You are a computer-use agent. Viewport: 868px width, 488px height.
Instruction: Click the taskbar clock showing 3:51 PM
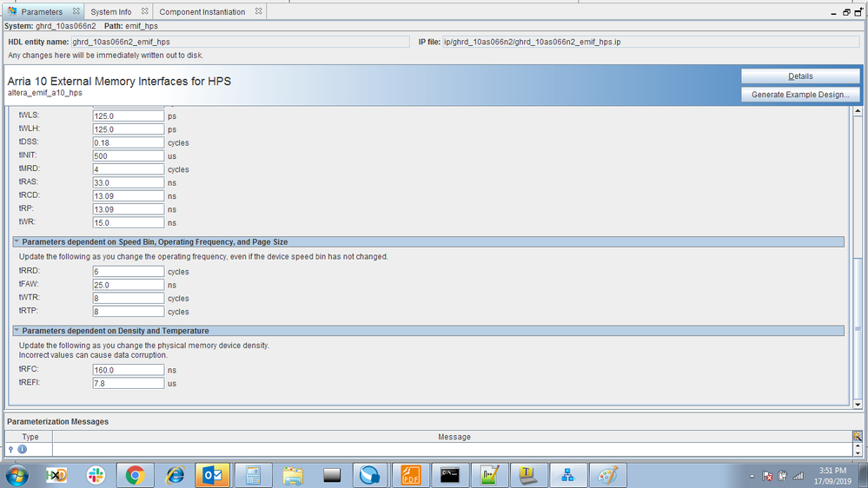coord(832,476)
